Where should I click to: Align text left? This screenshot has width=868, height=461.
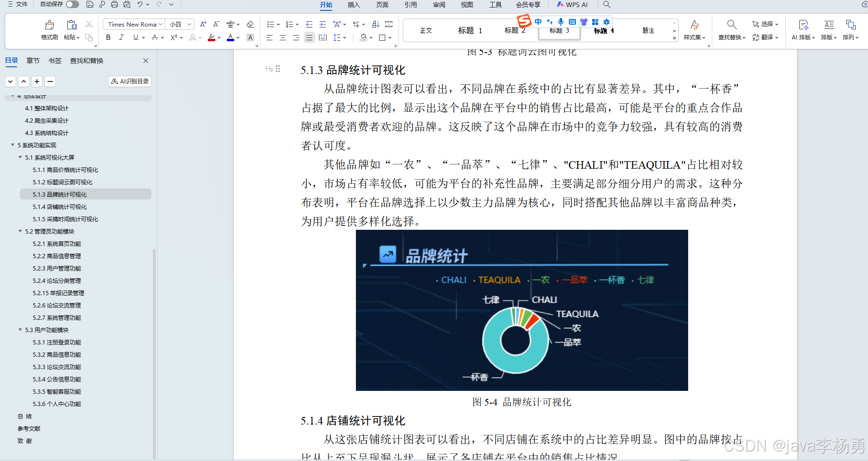[269, 37]
